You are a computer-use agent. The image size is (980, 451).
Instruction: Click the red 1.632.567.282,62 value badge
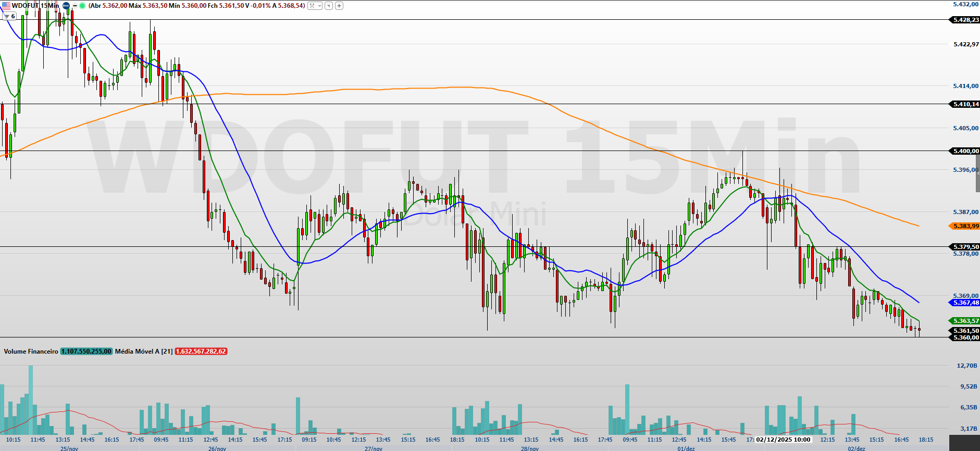201,352
